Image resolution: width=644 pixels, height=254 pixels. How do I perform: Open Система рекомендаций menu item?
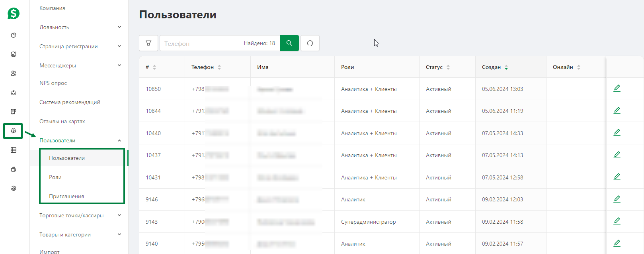pyautogui.click(x=70, y=102)
